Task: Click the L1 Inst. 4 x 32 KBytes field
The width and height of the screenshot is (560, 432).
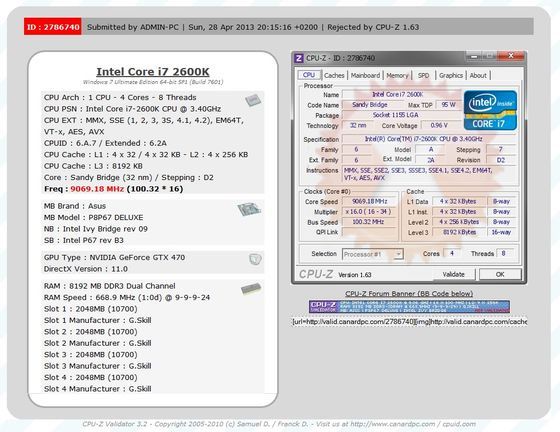Action: coord(459,212)
